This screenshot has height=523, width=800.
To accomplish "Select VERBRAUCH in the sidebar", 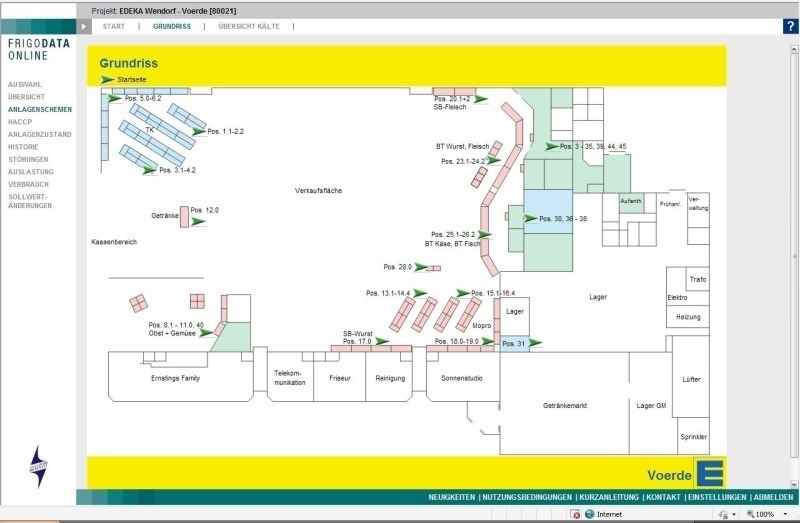I will coord(28,184).
